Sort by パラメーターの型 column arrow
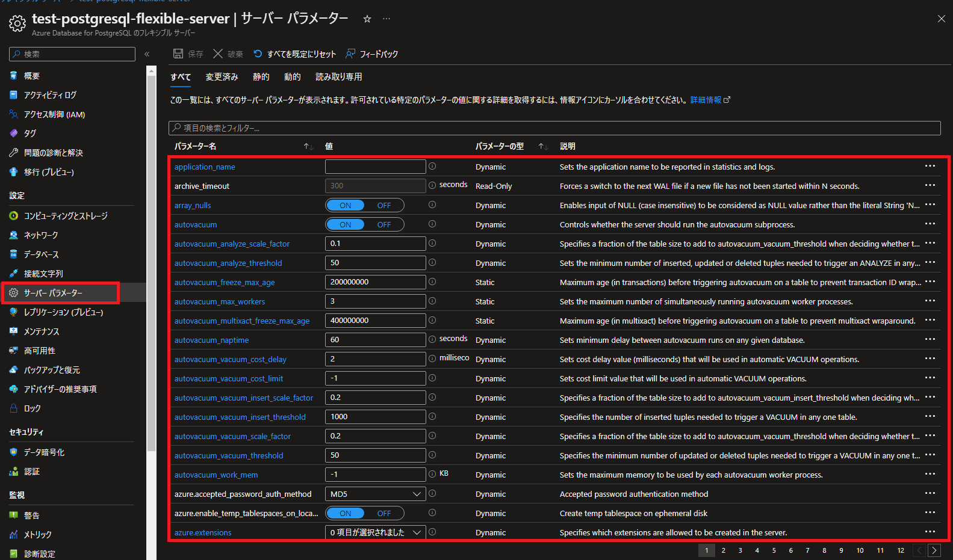The image size is (953, 560). [x=543, y=146]
